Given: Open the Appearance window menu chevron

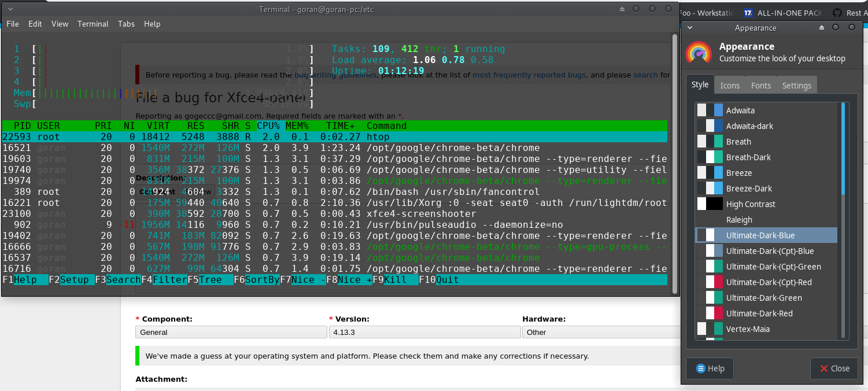Looking at the screenshot, I should (x=690, y=28).
